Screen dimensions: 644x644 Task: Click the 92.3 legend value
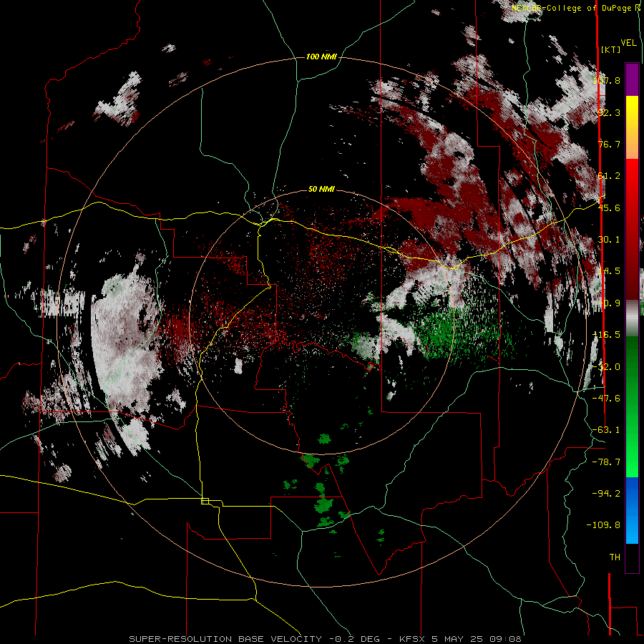click(609, 112)
